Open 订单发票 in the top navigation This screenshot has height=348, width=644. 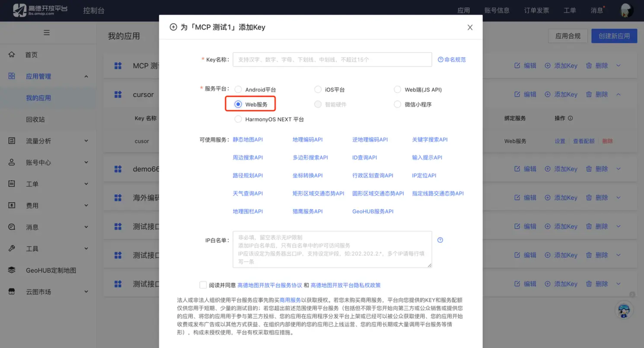point(536,10)
